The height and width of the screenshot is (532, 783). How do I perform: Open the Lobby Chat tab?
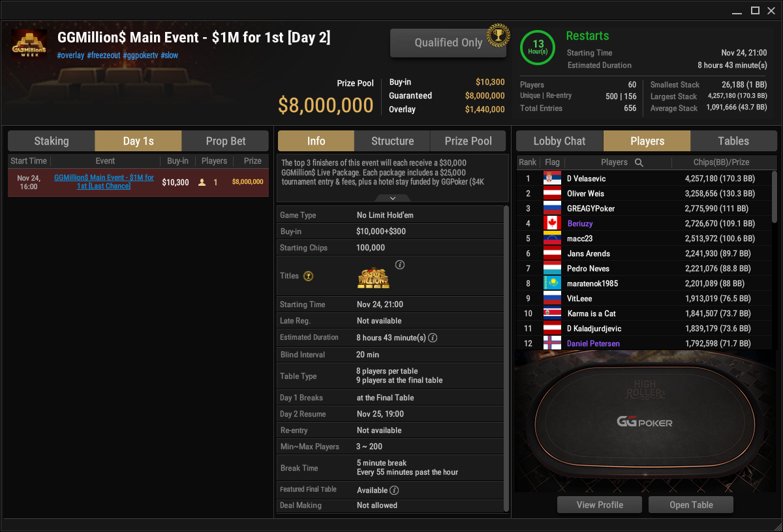point(559,141)
